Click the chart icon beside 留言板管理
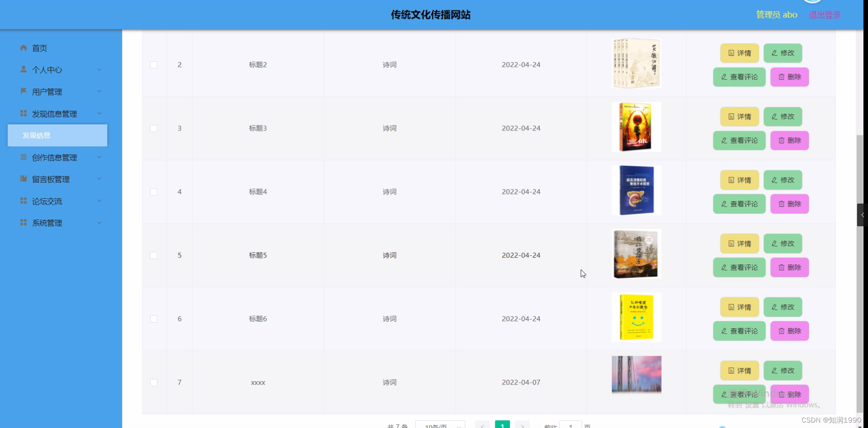This screenshot has height=428, width=868. [23, 179]
